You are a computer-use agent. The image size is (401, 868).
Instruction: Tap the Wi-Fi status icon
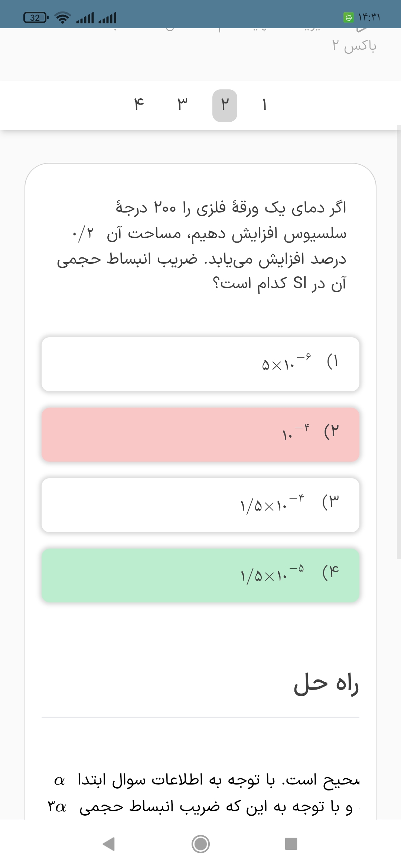point(62,17)
